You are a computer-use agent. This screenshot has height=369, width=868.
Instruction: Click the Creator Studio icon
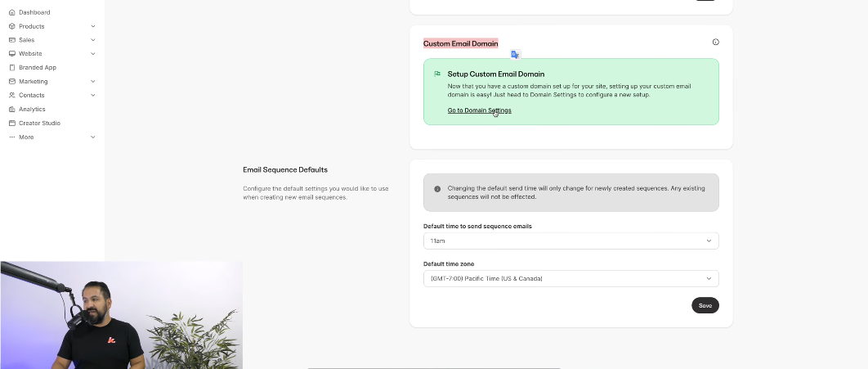click(11, 124)
